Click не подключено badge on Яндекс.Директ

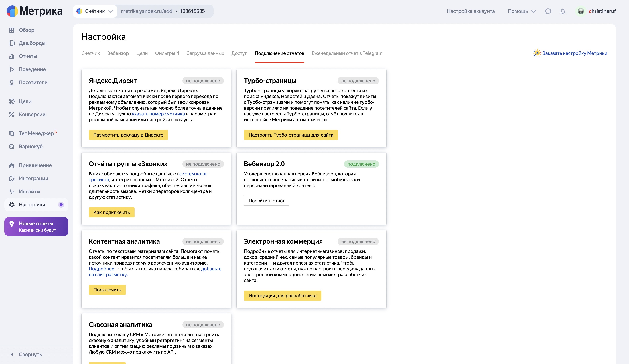pyautogui.click(x=203, y=81)
